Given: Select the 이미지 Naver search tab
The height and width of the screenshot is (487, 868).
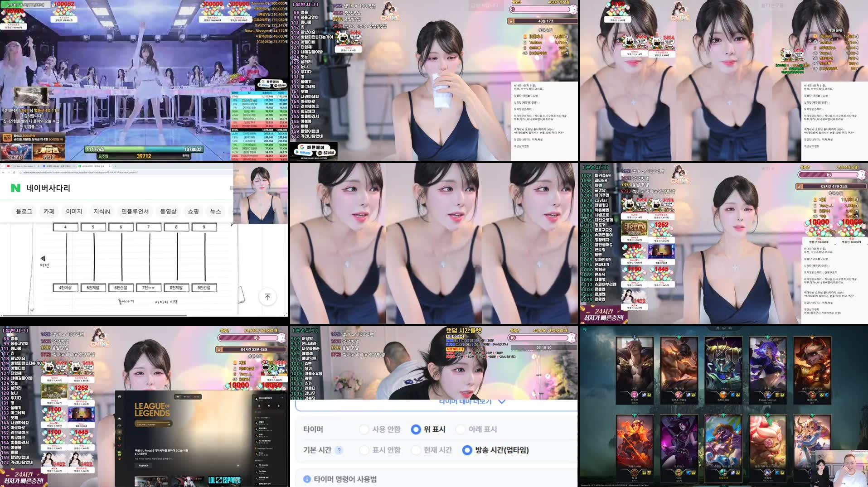Looking at the screenshot, I should 74,211.
